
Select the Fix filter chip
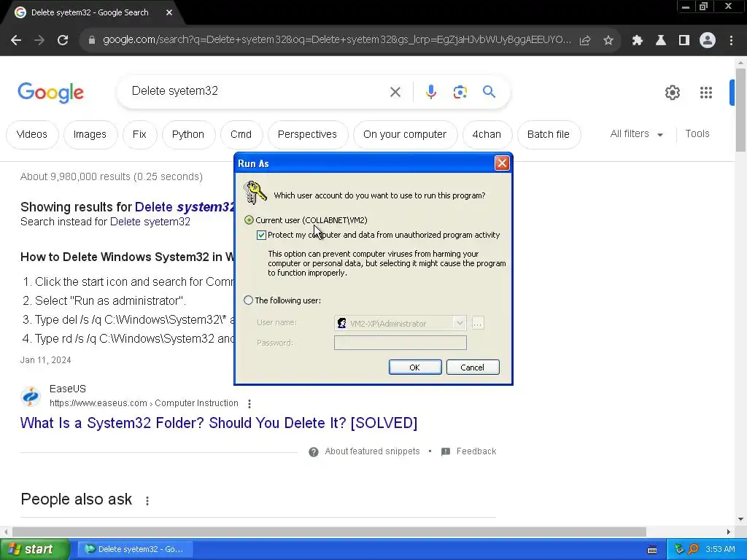coord(139,135)
